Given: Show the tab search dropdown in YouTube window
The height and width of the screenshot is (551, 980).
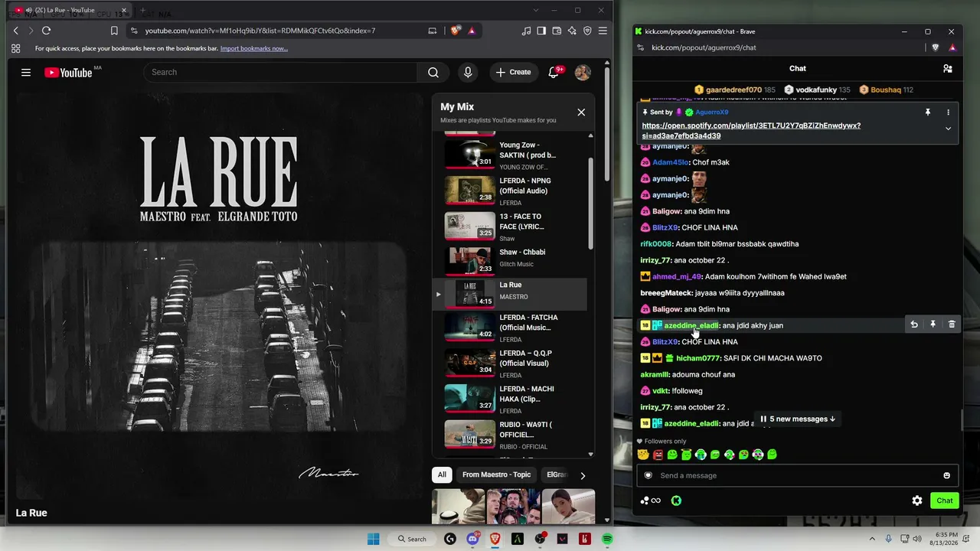Looking at the screenshot, I should point(536,10).
